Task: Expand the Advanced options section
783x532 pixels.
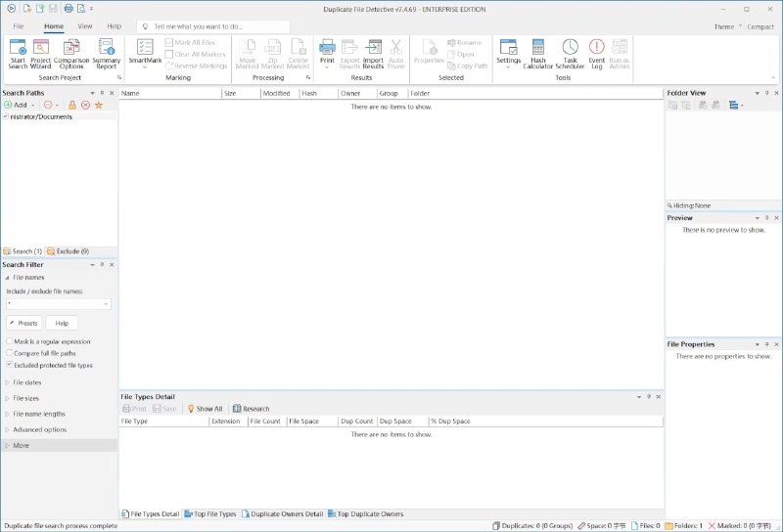Action: tap(7, 429)
